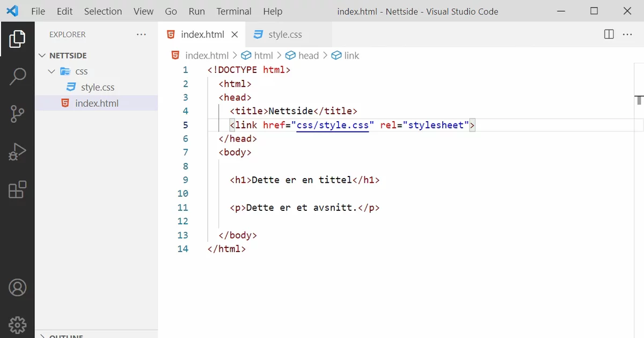Collapse the NETTSIDE project folder
The image size is (644, 338).
pyautogui.click(x=43, y=55)
